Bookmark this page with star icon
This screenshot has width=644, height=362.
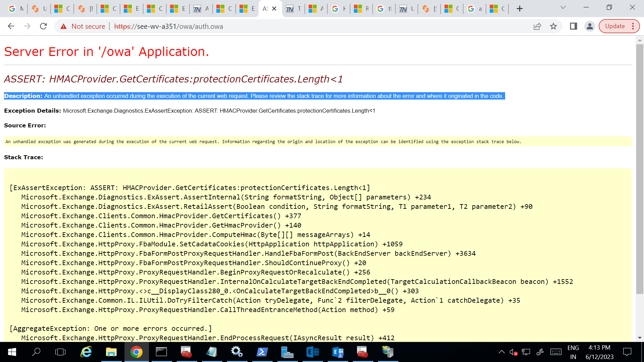click(x=553, y=26)
